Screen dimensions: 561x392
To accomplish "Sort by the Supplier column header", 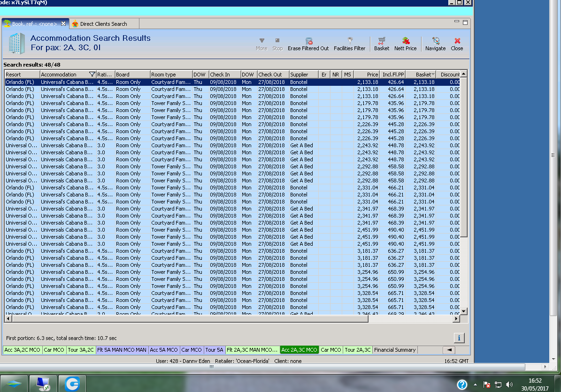I will pyautogui.click(x=304, y=75).
